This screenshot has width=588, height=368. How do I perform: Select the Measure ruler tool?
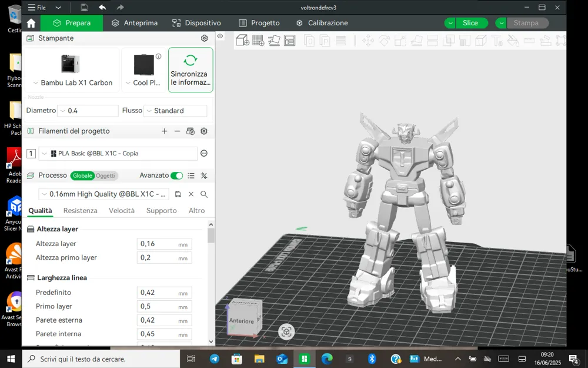(529, 40)
